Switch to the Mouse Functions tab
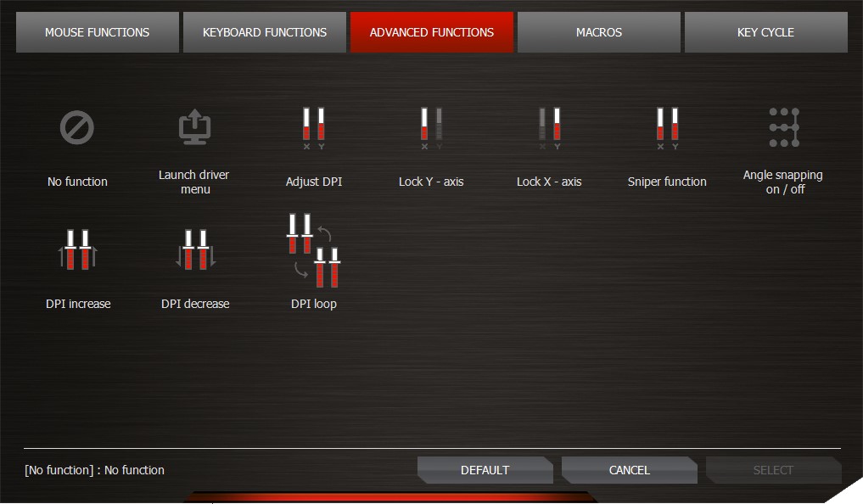Image resolution: width=863 pixels, height=504 pixels. click(x=97, y=32)
